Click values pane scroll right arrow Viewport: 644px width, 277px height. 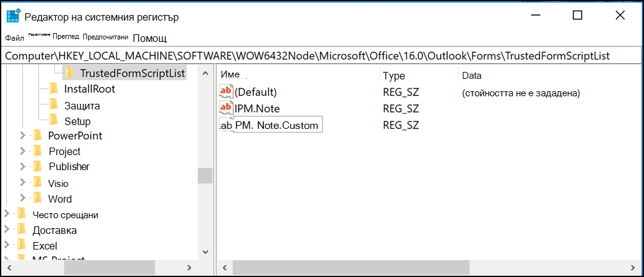click(633, 268)
